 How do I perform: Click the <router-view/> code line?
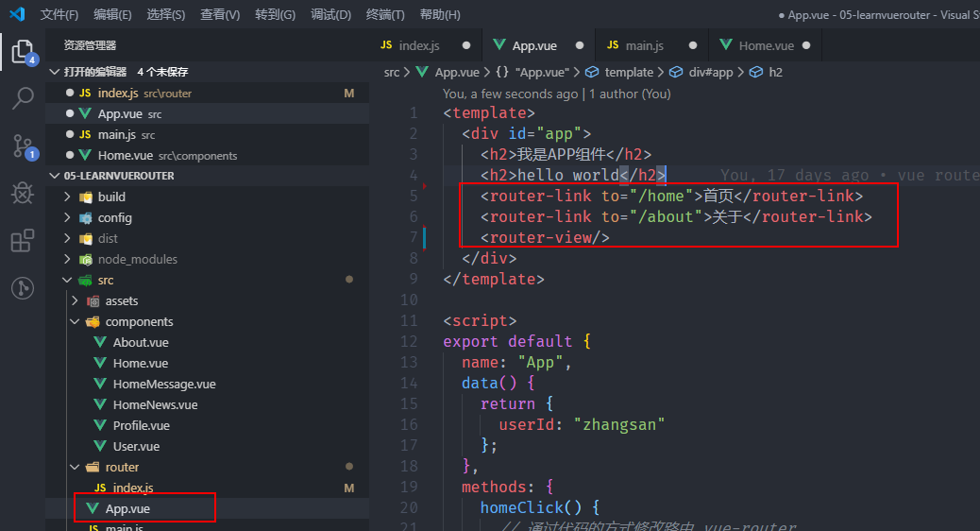(545, 238)
